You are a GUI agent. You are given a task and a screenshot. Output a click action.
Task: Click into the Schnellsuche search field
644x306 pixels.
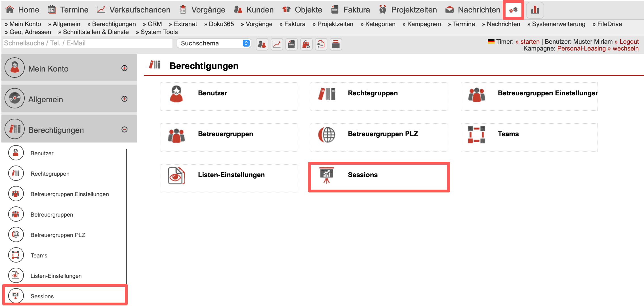[x=88, y=43]
